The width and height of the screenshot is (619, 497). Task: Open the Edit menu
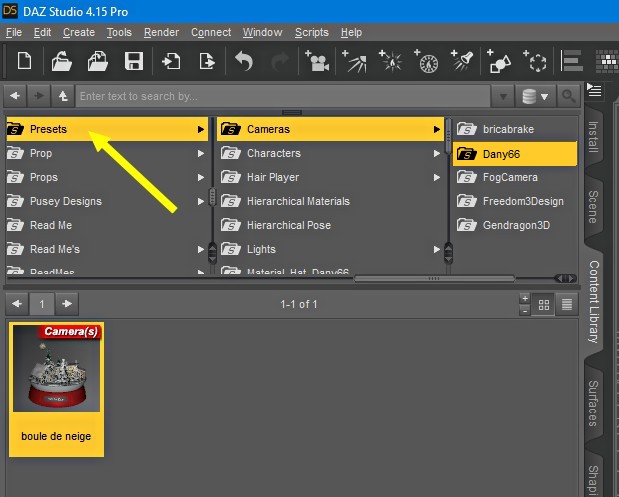[42, 32]
